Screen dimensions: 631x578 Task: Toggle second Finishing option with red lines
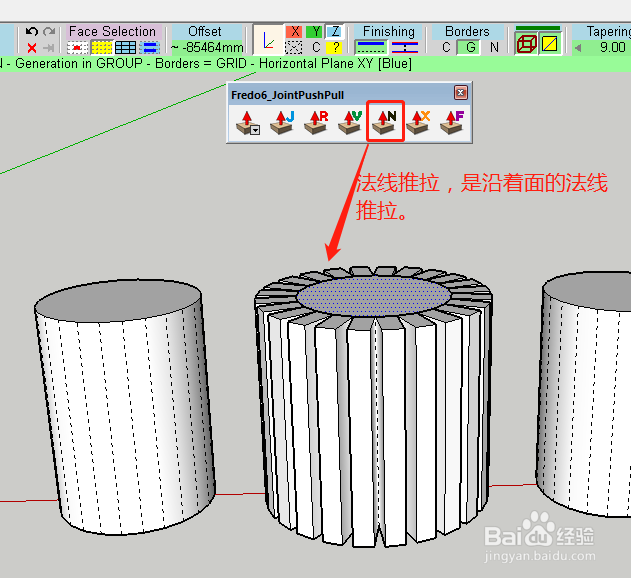[x=405, y=47]
